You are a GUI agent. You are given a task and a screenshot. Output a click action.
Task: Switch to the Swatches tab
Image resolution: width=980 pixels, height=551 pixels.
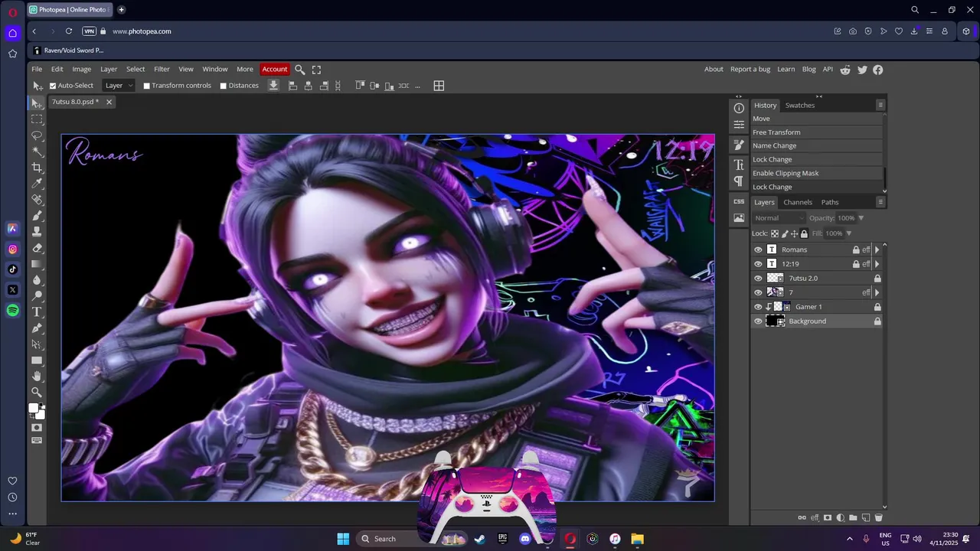[x=800, y=106]
